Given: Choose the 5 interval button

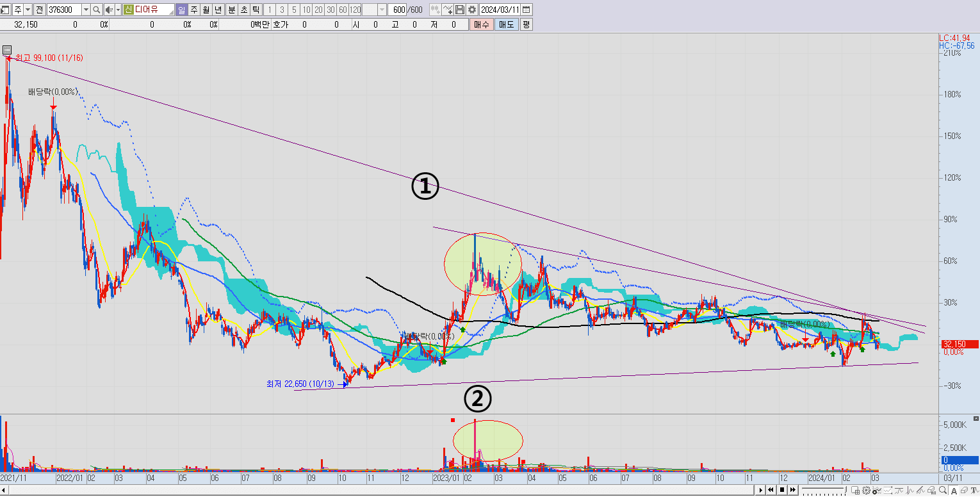Looking at the screenshot, I should point(294,10).
